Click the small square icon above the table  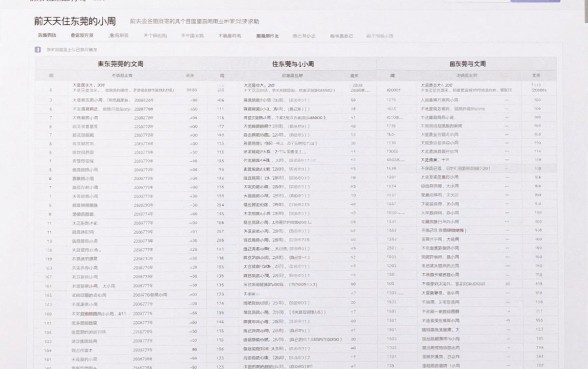38,50
